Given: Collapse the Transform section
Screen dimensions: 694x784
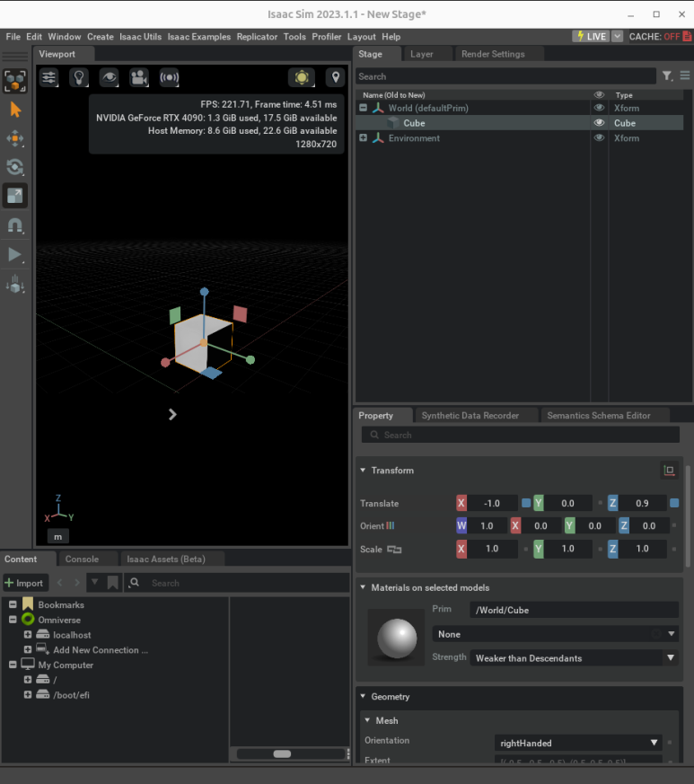Looking at the screenshot, I should (363, 470).
